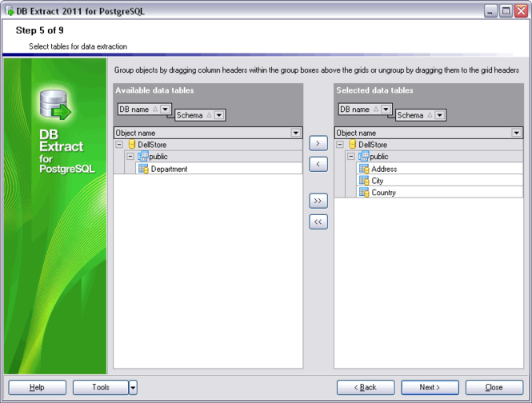Click the Tools button

pyautogui.click(x=101, y=387)
